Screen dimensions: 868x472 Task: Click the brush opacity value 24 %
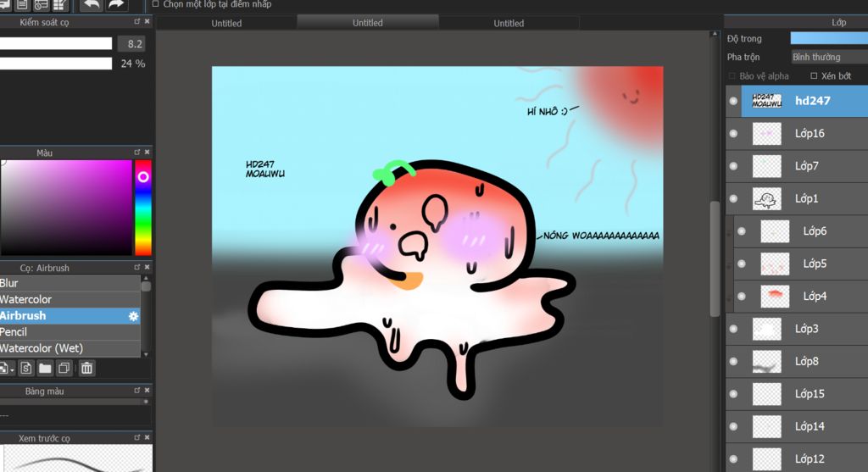(133, 64)
